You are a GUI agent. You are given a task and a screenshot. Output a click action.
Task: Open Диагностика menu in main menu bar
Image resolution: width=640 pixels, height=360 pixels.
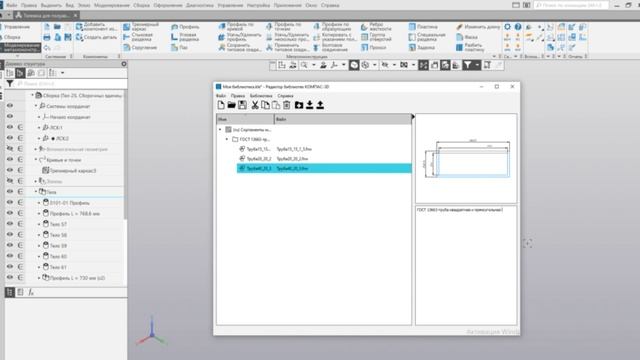click(200, 5)
